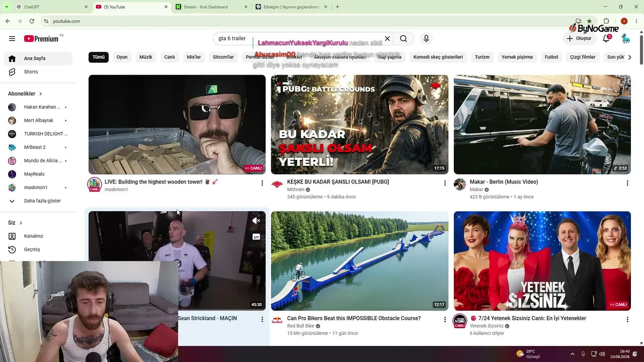Go back in browser history
Viewport: 644px width, 362px height.
pyautogui.click(x=8, y=21)
